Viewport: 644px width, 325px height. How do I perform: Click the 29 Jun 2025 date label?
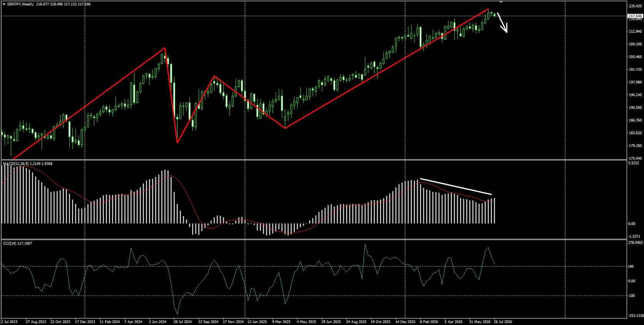331,322
